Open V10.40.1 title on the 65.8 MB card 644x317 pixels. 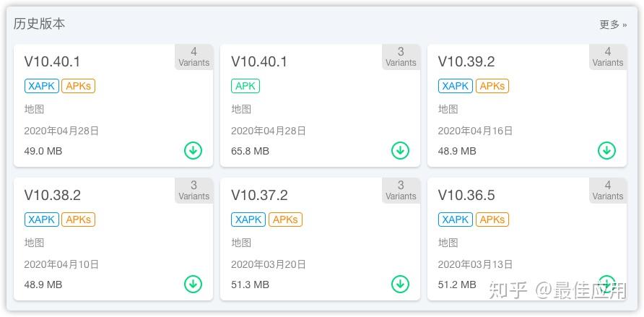[259, 61]
